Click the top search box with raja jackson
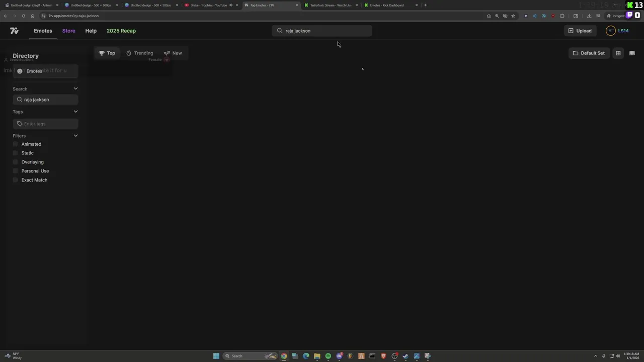The width and height of the screenshot is (644, 362). click(x=322, y=31)
